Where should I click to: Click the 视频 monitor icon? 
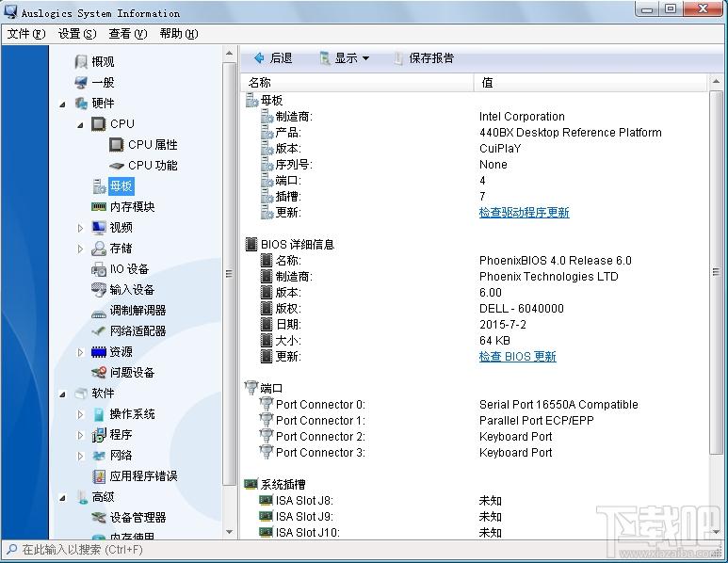tap(99, 228)
